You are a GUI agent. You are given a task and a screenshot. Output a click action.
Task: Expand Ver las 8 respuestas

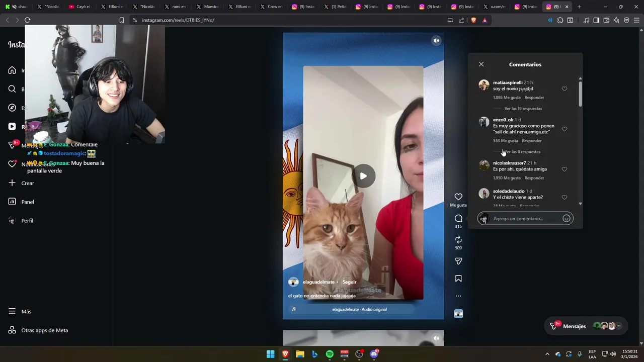pyautogui.click(x=522, y=152)
